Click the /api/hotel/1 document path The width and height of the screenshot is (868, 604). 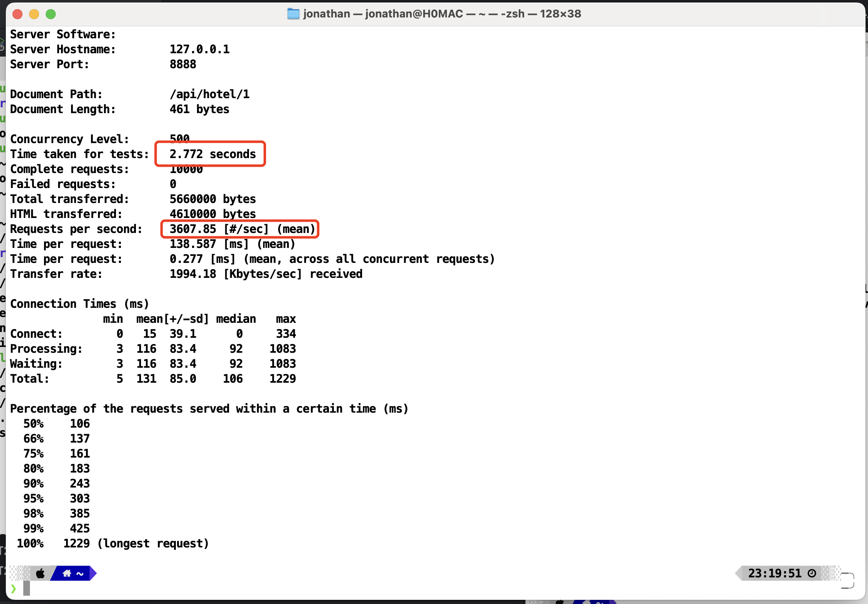tap(210, 94)
